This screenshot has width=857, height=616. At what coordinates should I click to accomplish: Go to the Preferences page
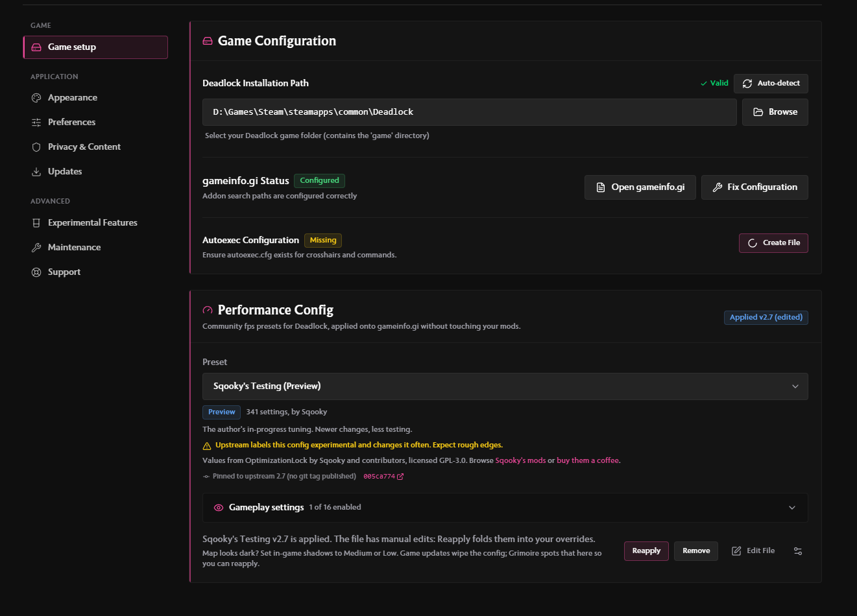point(71,123)
